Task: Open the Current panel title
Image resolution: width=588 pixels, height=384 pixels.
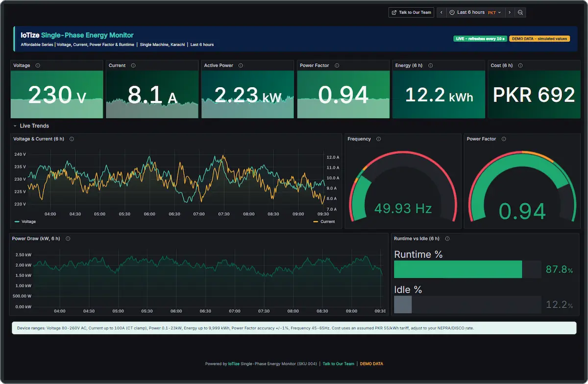Action: [x=117, y=66]
